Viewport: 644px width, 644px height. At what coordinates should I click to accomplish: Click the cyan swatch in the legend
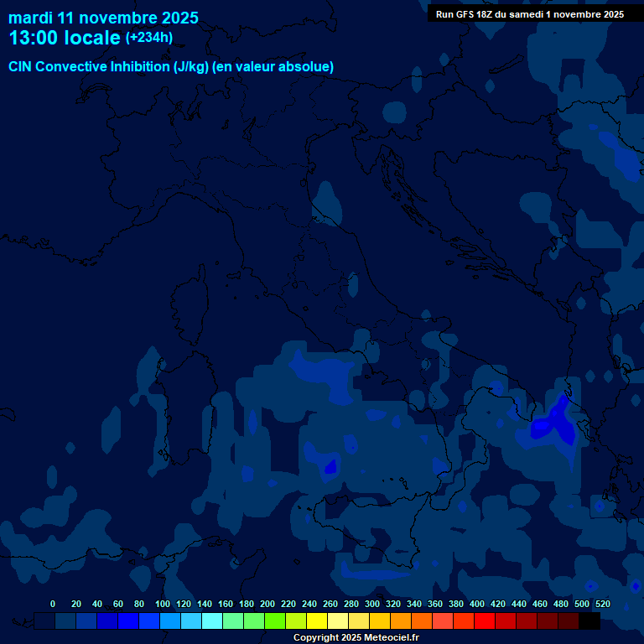(212, 621)
